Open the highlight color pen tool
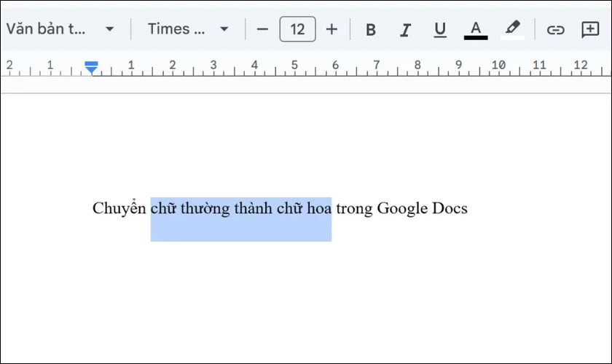 (512, 30)
